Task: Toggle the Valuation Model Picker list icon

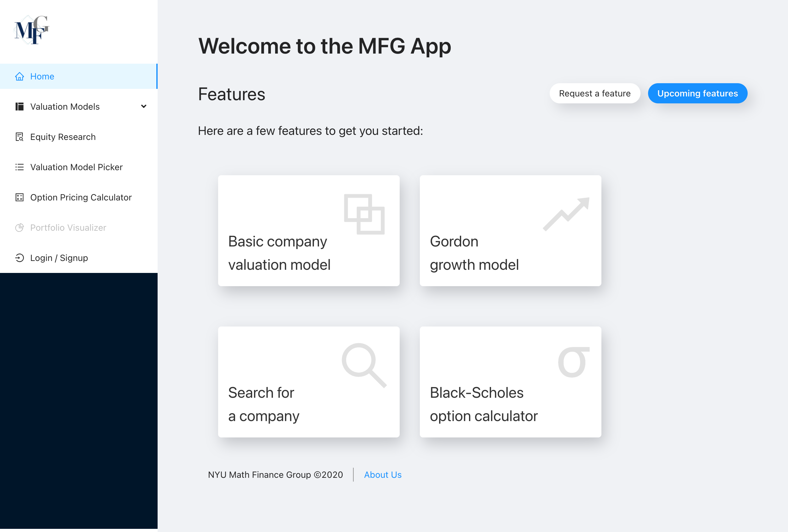Action: point(20,167)
